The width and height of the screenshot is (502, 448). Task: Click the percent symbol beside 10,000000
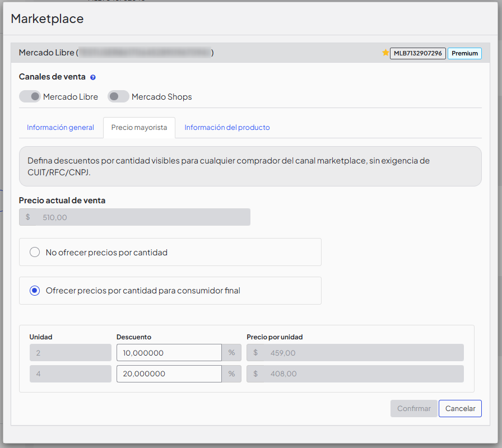[231, 353]
